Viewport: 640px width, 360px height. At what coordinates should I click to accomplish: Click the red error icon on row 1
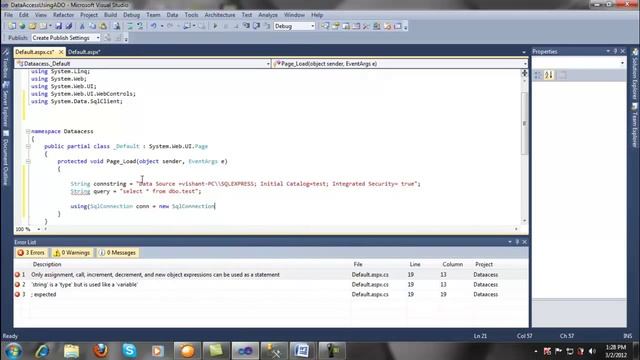pyautogui.click(x=18, y=275)
